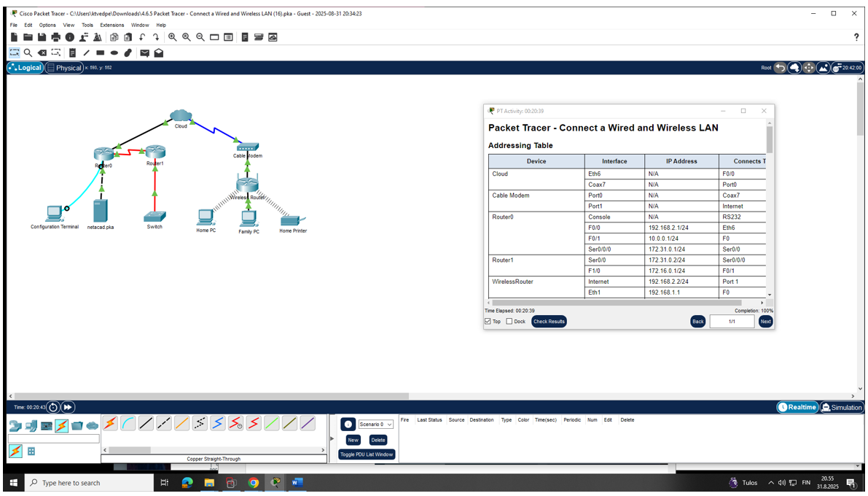868x496 pixels.
Task: Click the Check Results button
Action: [x=549, y=322]
